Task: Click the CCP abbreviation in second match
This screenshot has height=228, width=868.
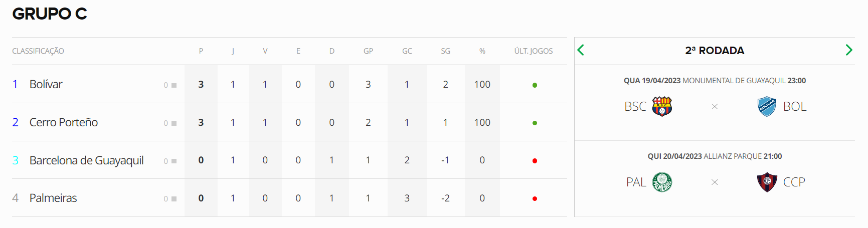Action: coord(794,182)
